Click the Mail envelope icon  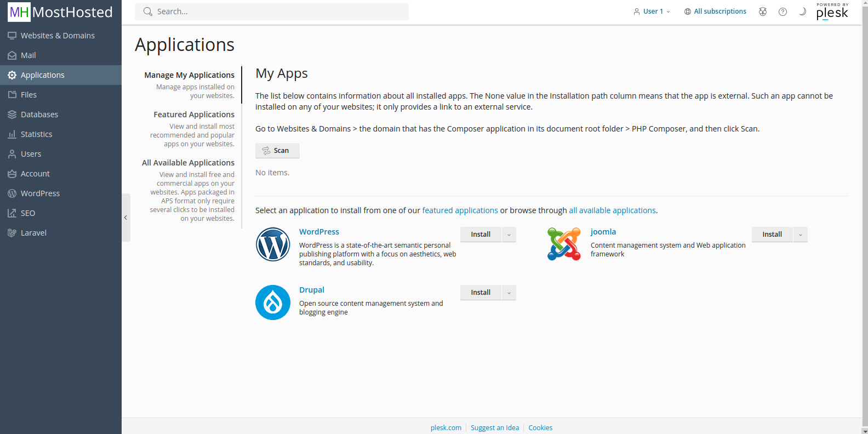[x=12, y=55]
